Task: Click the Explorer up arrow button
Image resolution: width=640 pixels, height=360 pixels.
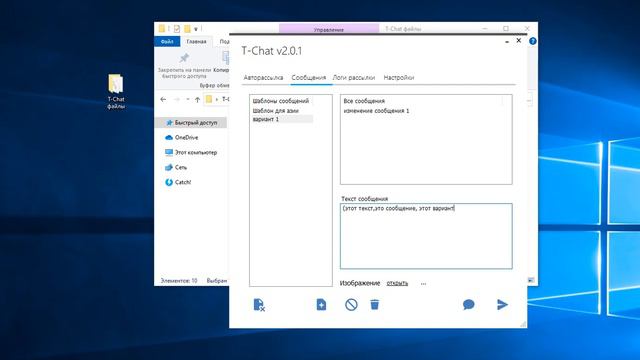Action: [x=198, y=99]
